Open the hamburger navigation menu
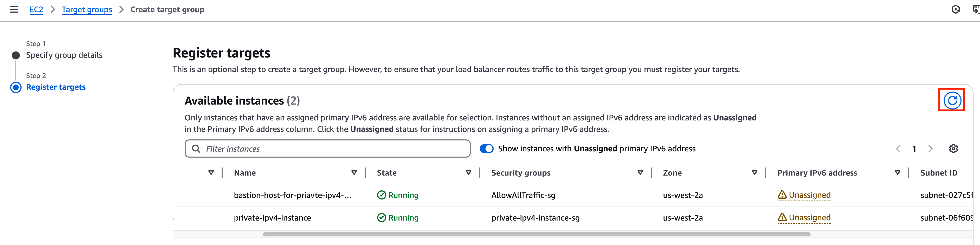 coord(14,10)
